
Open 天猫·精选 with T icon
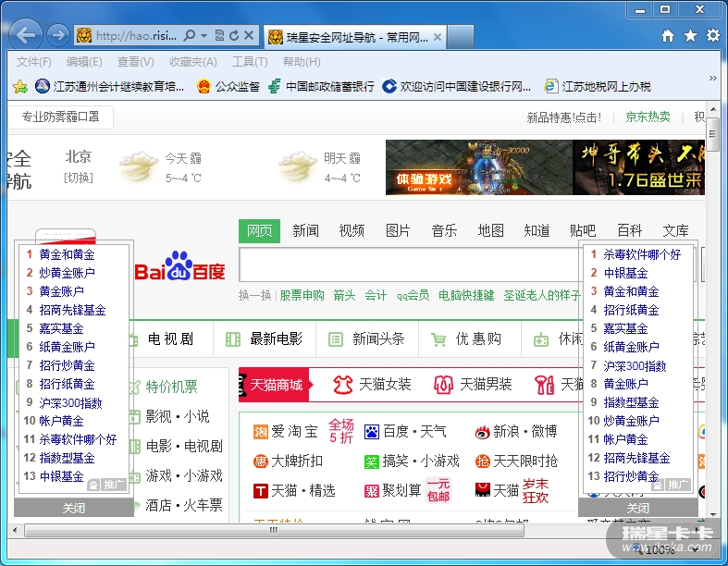click(x=294, y=491)
